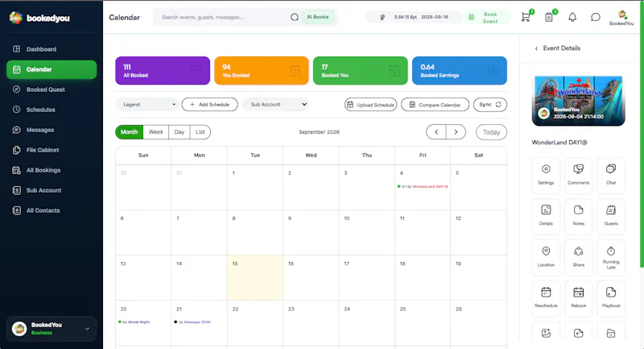Open the shopping cart icon
The width and height of the screenshot is (644, 349).
click(x=526, y=17)
